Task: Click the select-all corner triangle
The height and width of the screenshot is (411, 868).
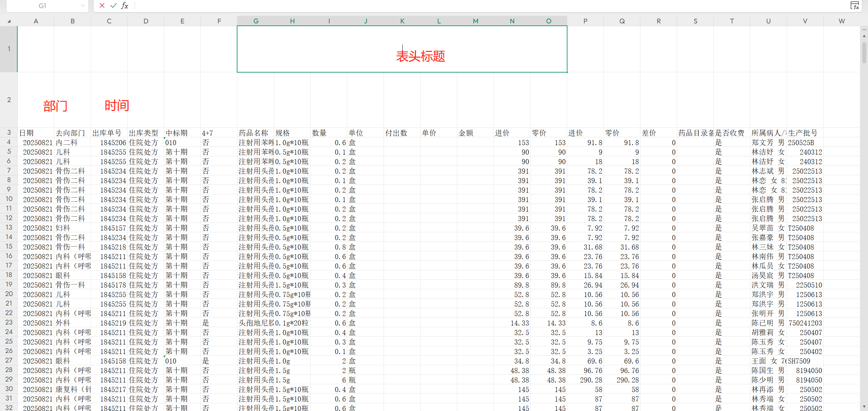Action: click(9, 21)
